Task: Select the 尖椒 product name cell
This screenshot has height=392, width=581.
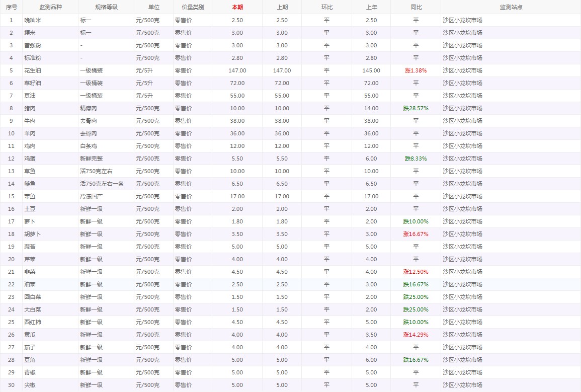Action: 30,385
